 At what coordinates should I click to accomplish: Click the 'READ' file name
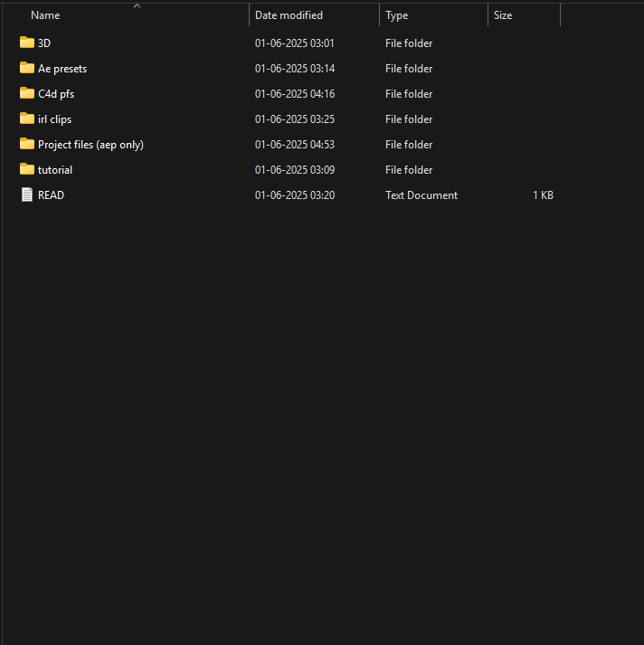coord(51,195)
